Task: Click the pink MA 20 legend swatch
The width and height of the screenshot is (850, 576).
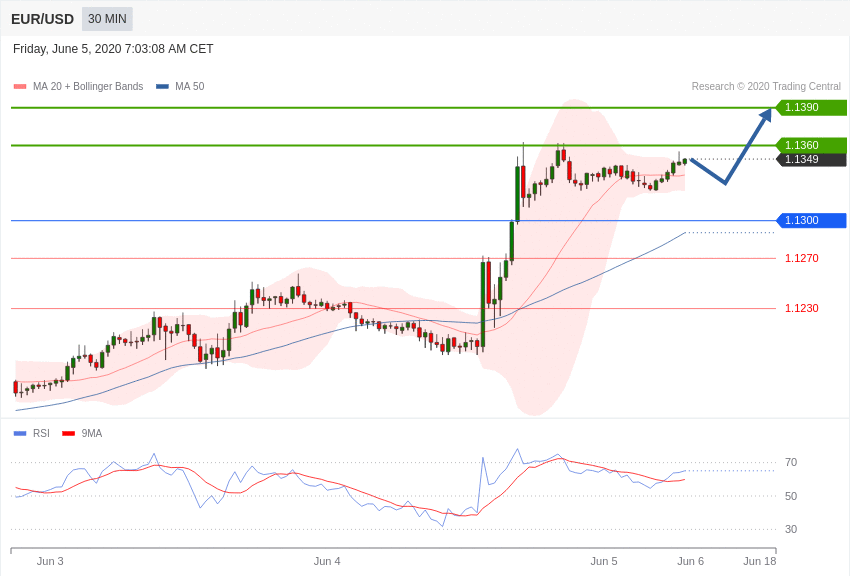Action: tap(20, 87)
